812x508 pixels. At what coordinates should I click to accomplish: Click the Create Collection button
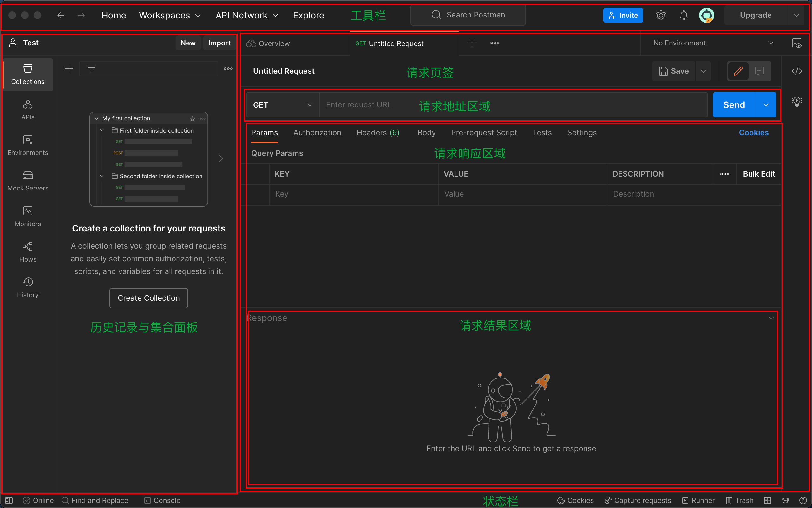[x=149, y=298]
